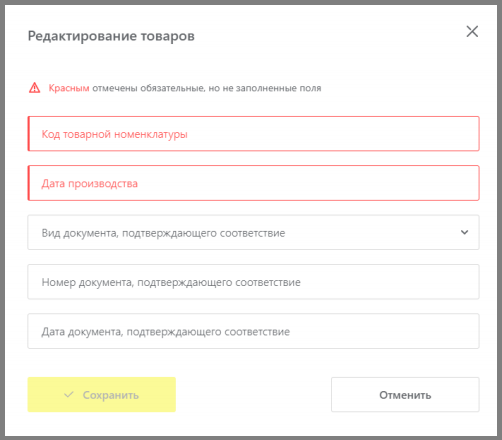
Task: Click the gray overlay outside the dialog
Action: coord(2,220)
